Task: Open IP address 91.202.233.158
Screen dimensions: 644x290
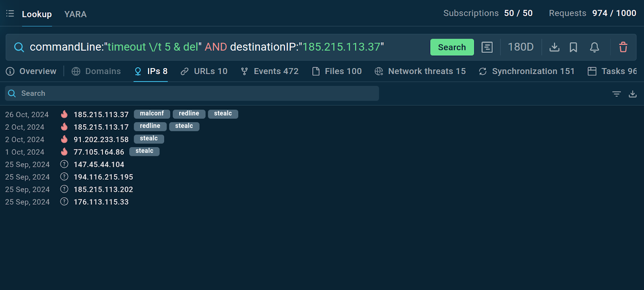Action: [x=101, y=140]
